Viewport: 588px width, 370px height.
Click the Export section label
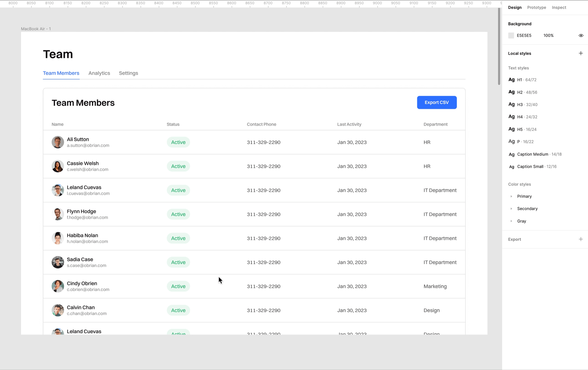click(514, 239)
